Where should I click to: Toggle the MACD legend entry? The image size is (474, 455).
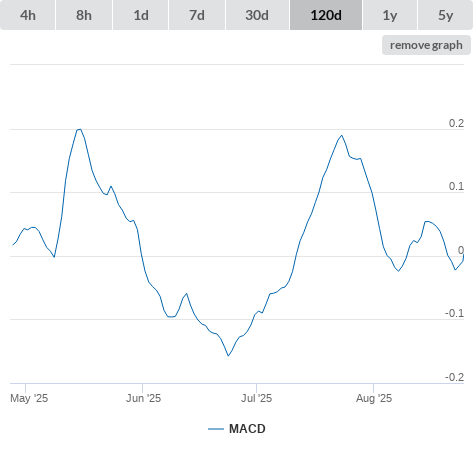pos(237,429)
